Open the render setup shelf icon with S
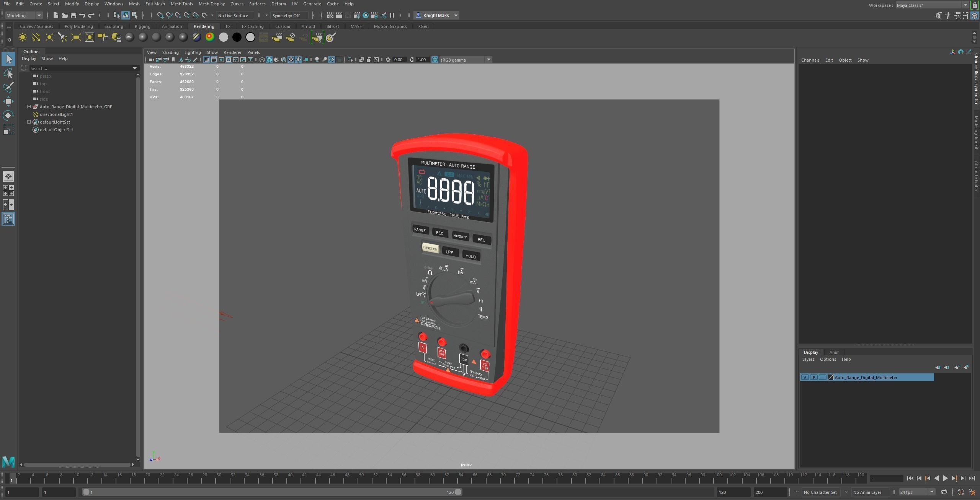Screen dimensions: 980x500 (x=317, y=37)
